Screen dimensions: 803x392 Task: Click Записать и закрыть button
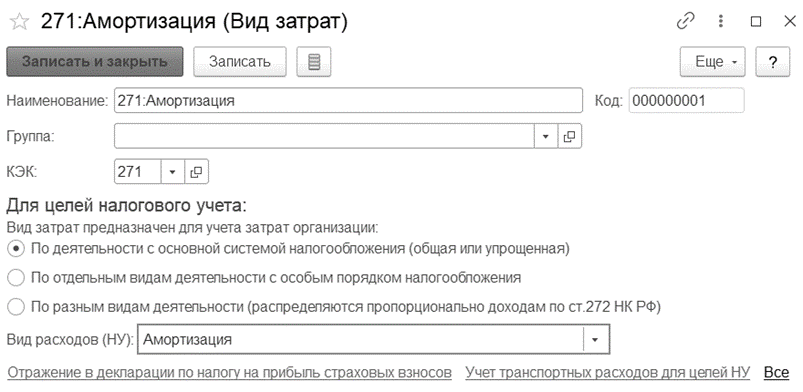95,61
